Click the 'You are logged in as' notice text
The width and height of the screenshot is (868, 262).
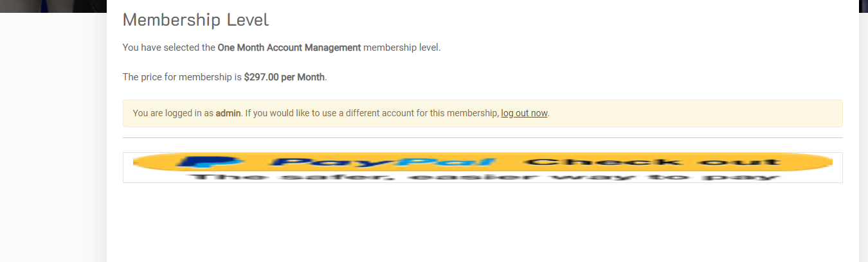click(x=173, y=113)
